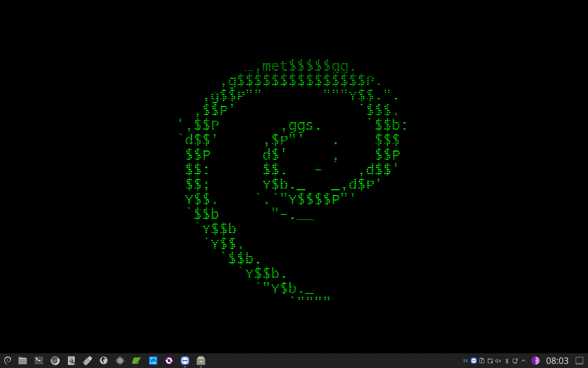This screenshot has height=368, width=588.
Task: Open the running archive drawer application
Action: pos(201,360)
